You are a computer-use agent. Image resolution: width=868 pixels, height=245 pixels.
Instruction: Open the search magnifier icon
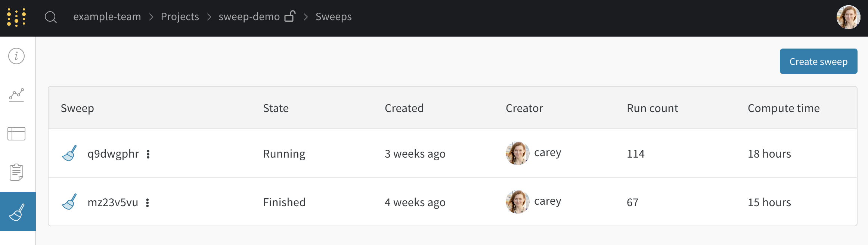pos(50,17)
